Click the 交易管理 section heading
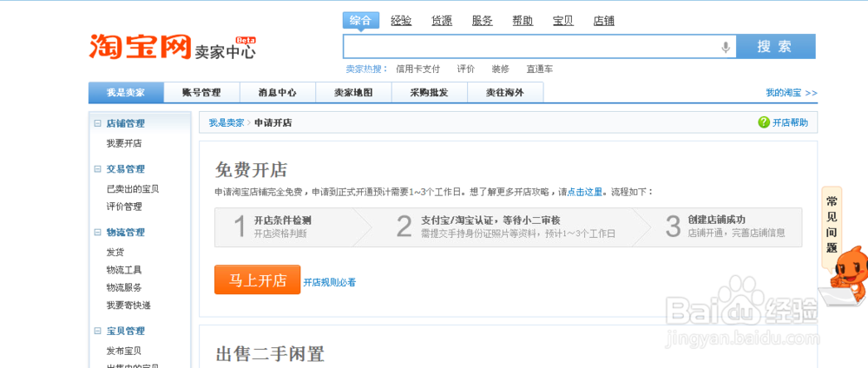 point(126,169)
